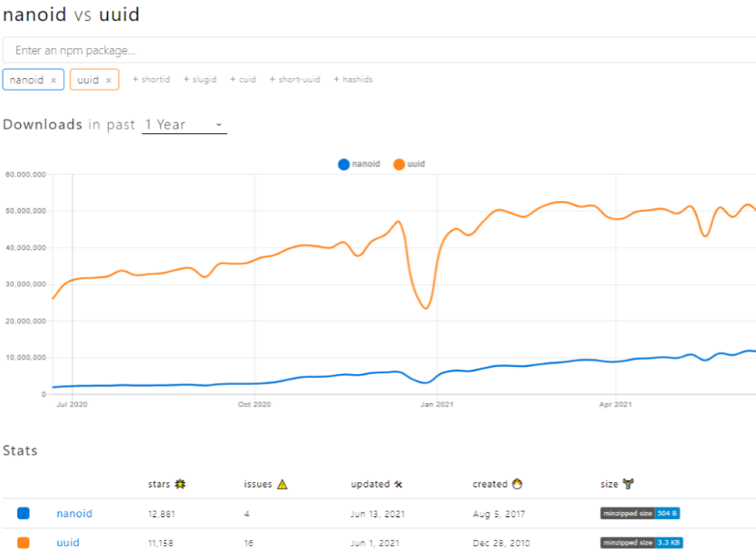Click uuid stars value 11,158
This screenshot has height=549, width=756.
point(160,544)
